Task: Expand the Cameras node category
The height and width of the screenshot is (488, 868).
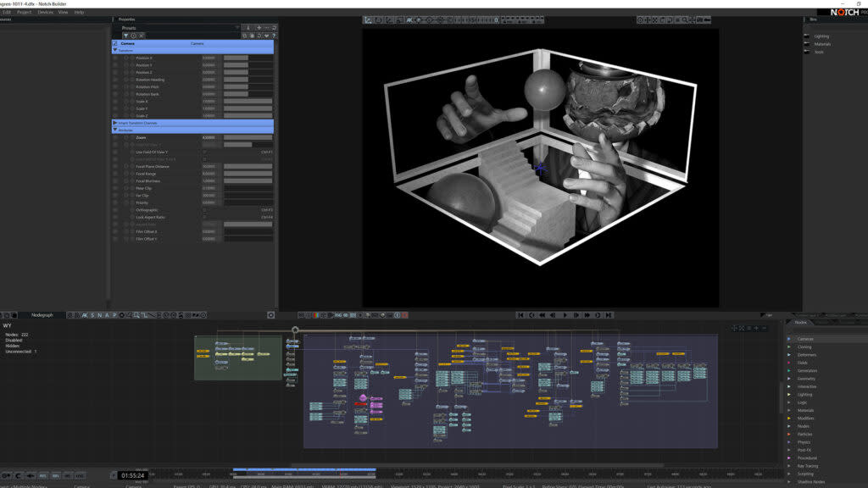Action: click(x=789, y=339)
